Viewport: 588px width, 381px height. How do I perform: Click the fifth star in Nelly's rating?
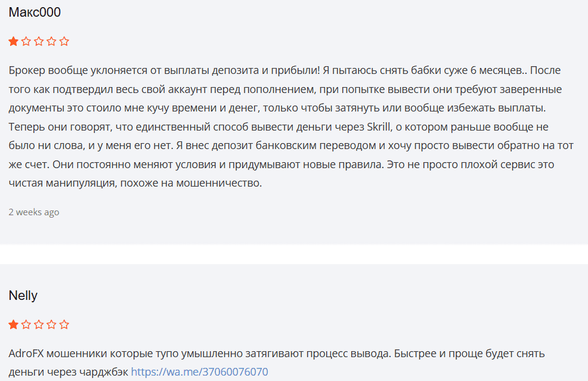(64, 325)
